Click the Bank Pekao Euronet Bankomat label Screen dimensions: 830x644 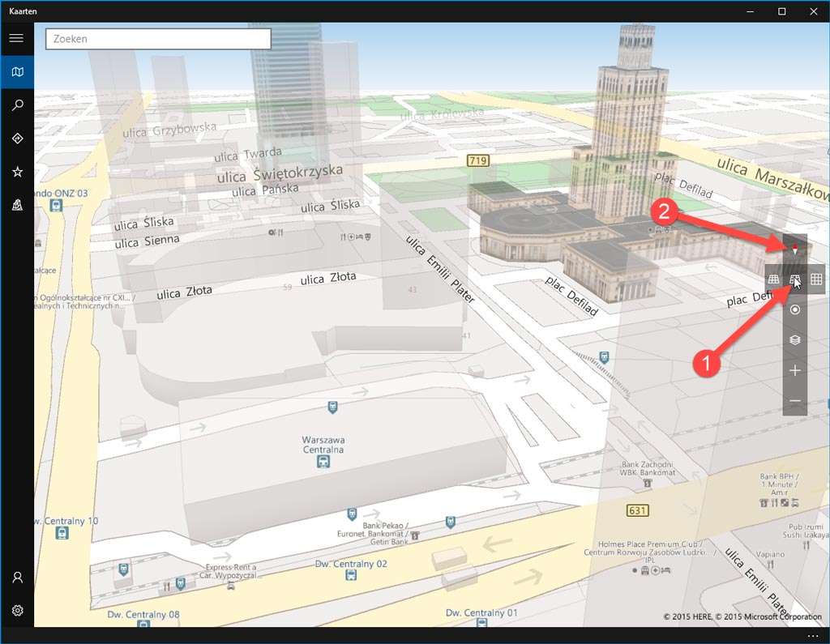point(373,533)
